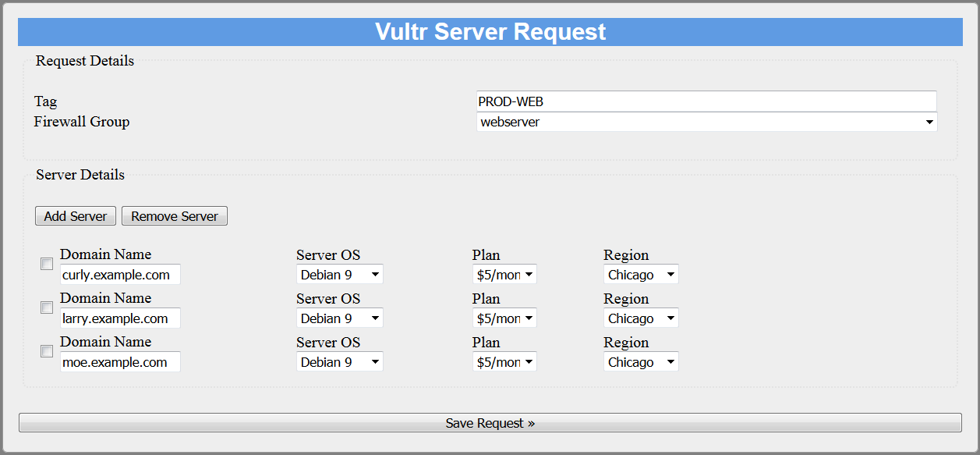980x455 pixels.
Task: Open the Plan dropdown for curly.example.com
Action: click(504, 274)
